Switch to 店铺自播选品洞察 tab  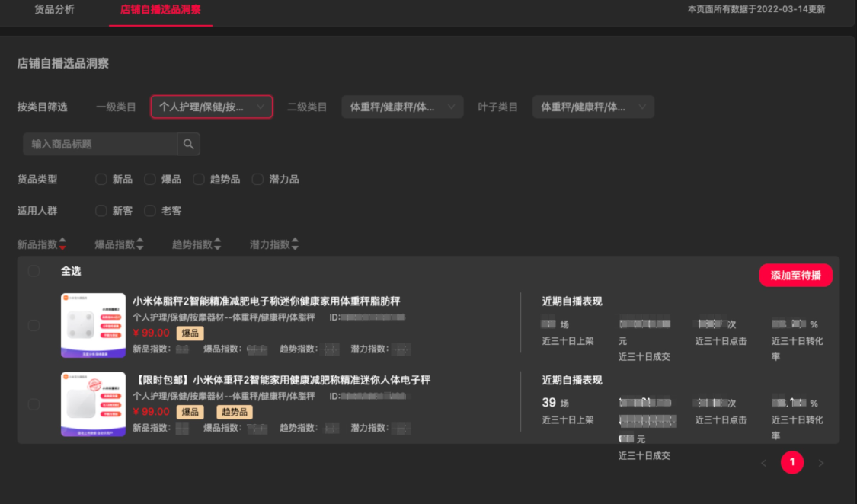click(160, 10)
